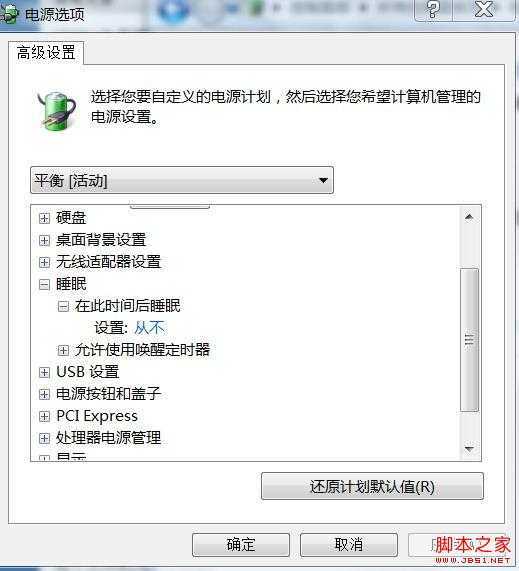Expand the USB 设置 node
Viewport: 519px width, 571px height.
click(44, 373)
